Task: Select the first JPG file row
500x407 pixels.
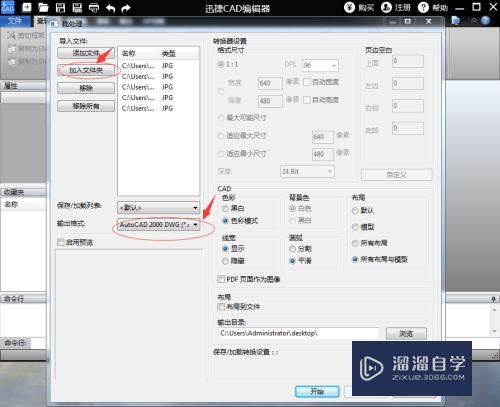Action: click(x=159, y=66)
